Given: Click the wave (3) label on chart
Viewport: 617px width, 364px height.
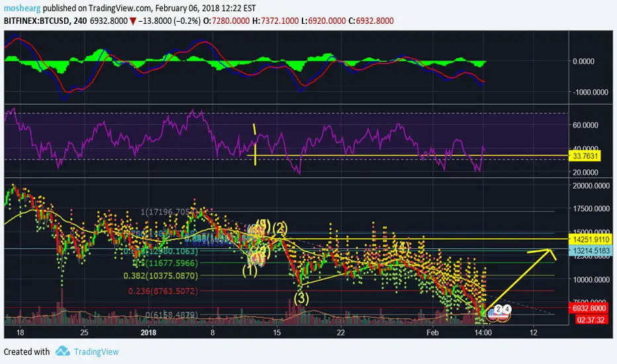Looking at the screenshot, I should click(x=301, y=298).
